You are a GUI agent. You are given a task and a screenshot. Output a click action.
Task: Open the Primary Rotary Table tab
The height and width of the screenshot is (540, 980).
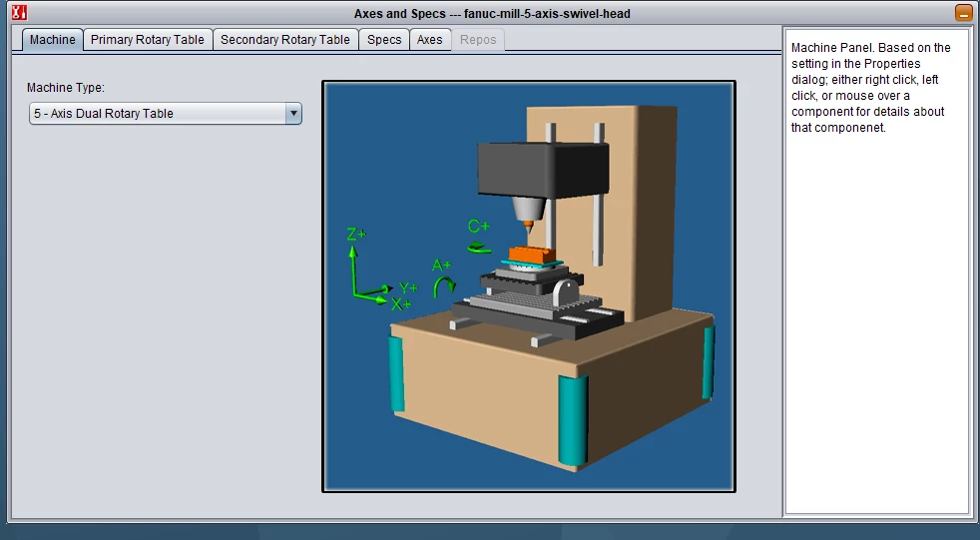click(x=148, y=39)
